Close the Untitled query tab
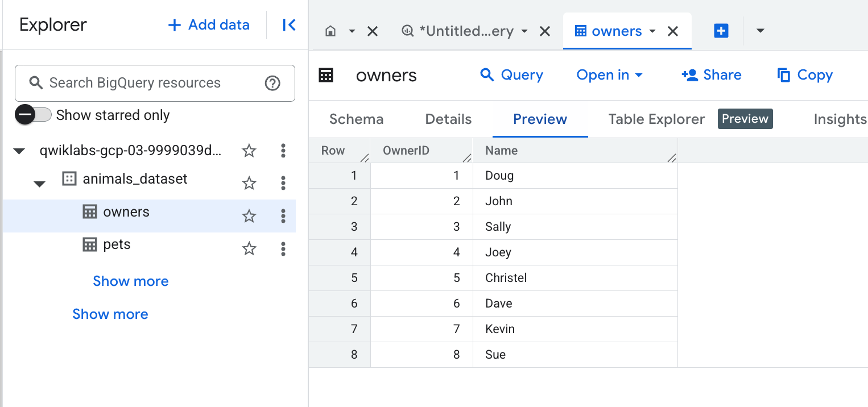This screenshot has width=868, height=407. point(545,31)
